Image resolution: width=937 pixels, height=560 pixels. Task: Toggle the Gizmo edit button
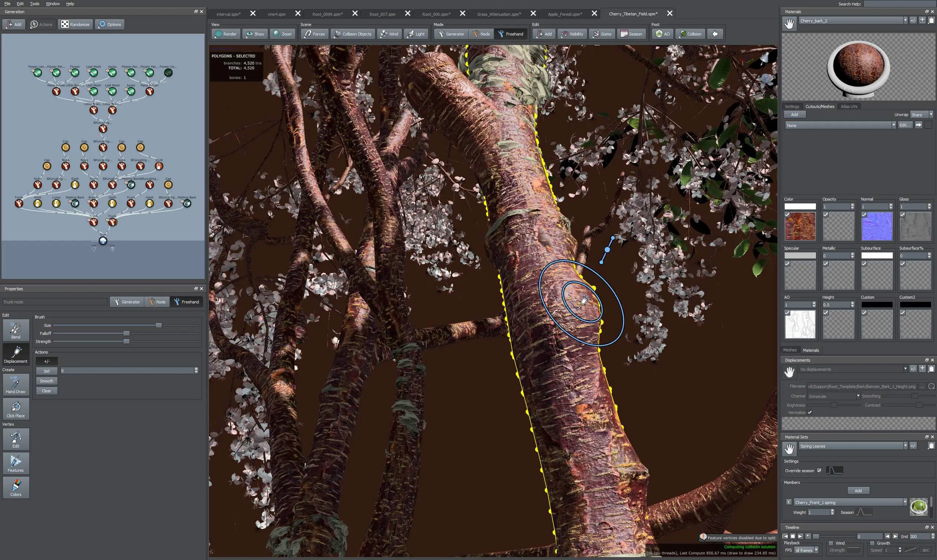click(602, 34)
